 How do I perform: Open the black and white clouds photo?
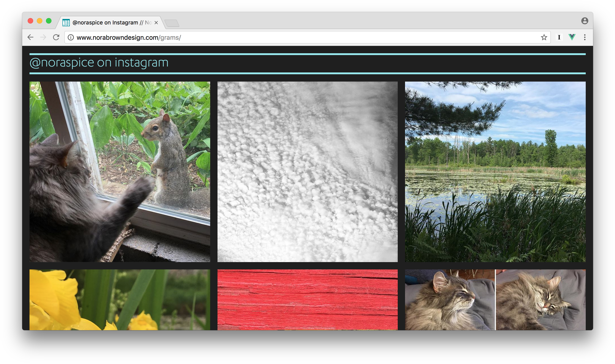pos(307,172)
